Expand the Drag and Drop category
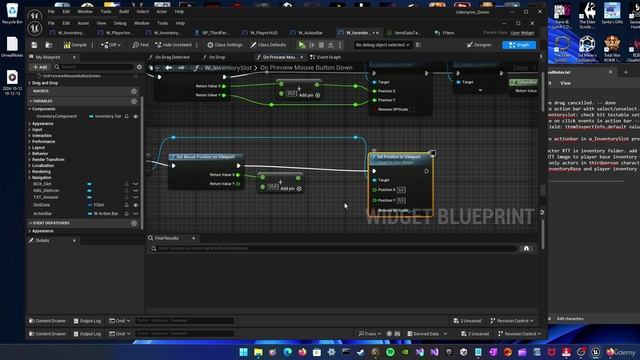640x360 pixels. pos(30,83)
